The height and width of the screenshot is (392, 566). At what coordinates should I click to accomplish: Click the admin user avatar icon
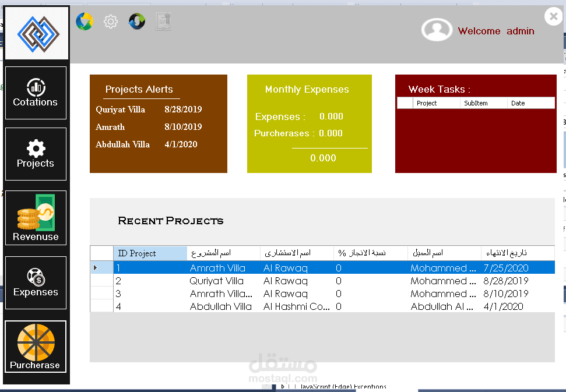[x=437, y=30]
